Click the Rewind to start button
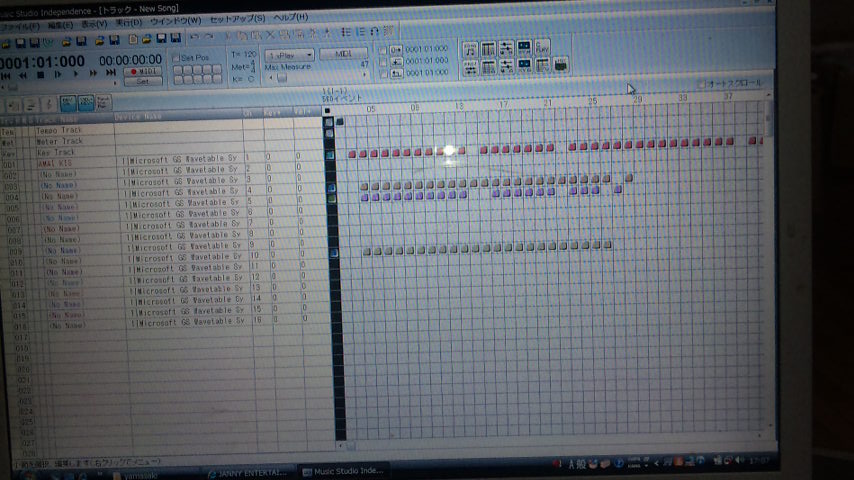Viewport: 854px width, 480px height. (7, 74)
